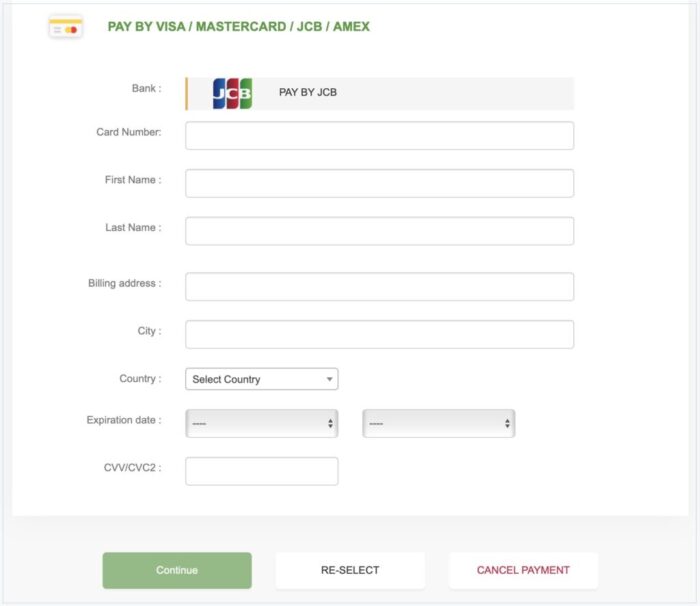Viewport: 700px width, 606px height.
Task: Click the Card Number input field
Action: pyautogui.click(x=379, y=136)
